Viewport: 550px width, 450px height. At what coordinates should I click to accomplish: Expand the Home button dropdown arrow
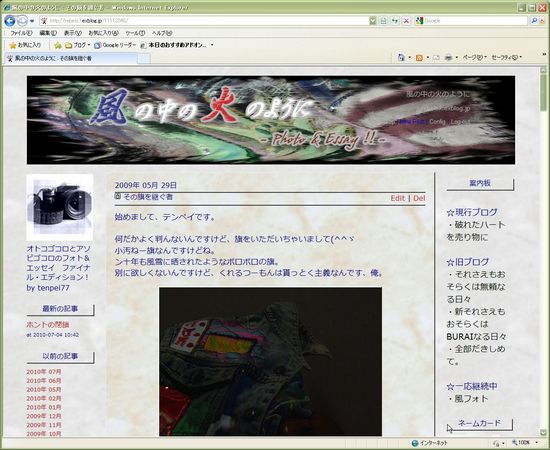click(409, 58)
